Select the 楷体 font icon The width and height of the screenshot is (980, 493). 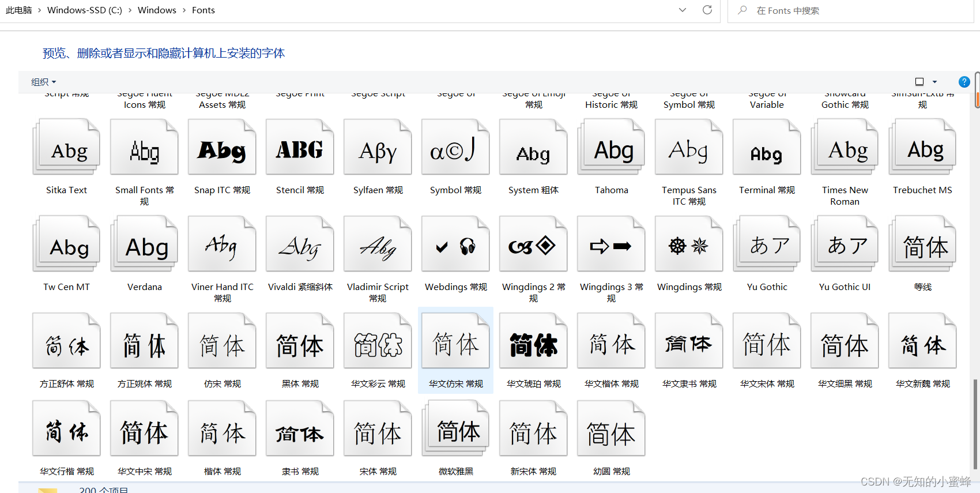click(222, 428)
